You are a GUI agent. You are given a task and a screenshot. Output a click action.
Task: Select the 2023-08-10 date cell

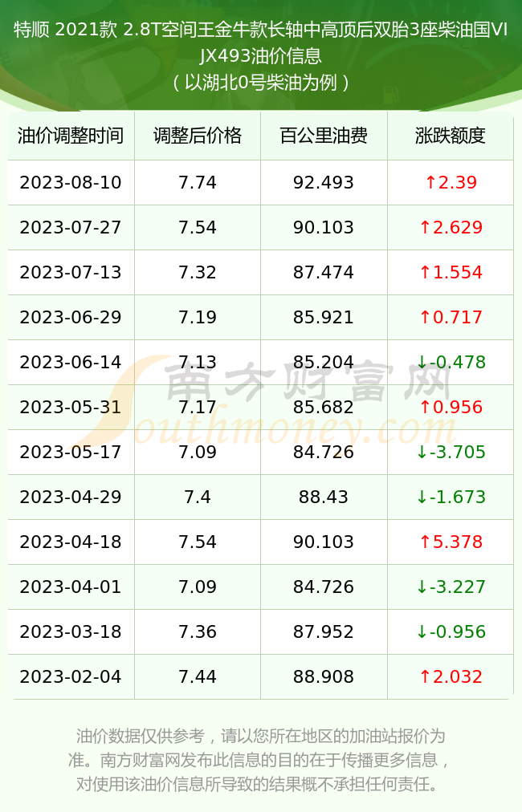pos(71,182)
